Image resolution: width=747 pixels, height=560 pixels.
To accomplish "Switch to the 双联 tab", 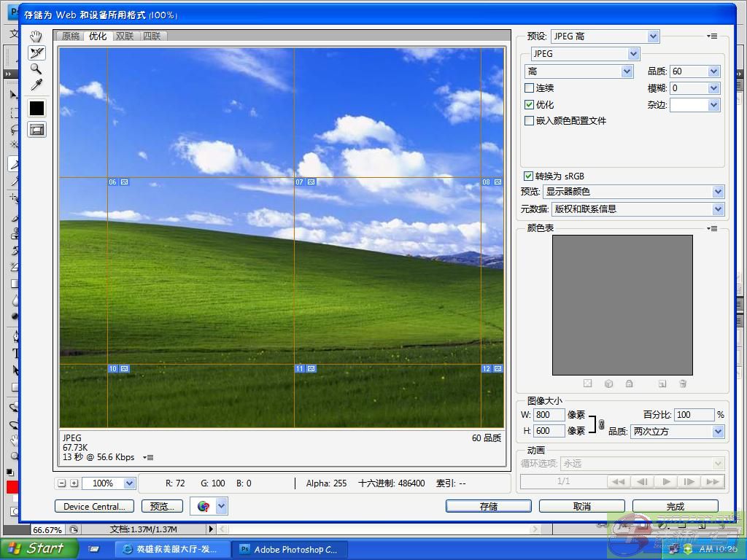I will [x=125, y=36].
